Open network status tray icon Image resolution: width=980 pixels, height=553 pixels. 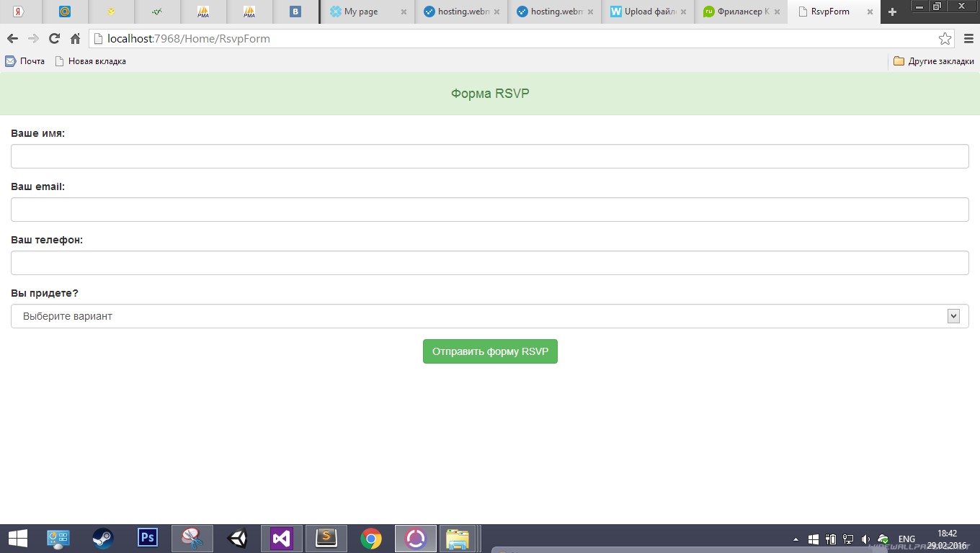[x=848, y=539]
